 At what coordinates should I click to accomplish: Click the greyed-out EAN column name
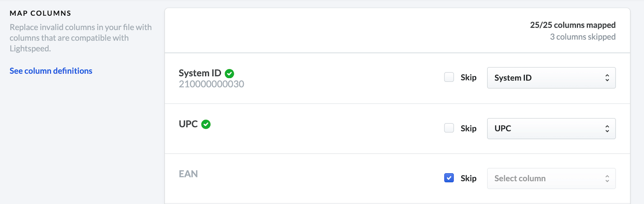point(188,174)
